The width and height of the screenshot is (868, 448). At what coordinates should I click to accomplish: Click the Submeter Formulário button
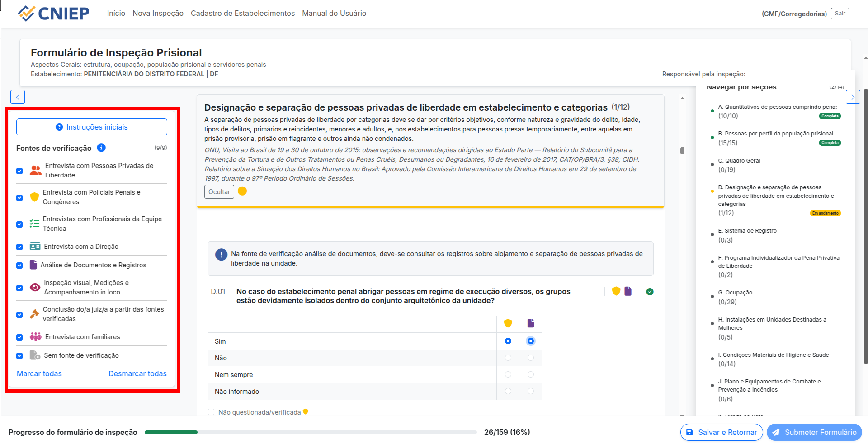click(814, 432)
